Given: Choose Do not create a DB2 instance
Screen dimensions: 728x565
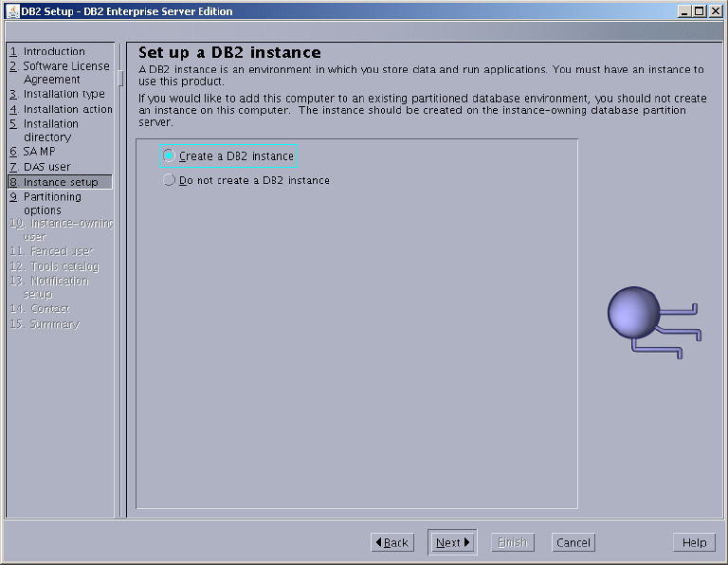Looking at the screenshot, I should pos(246,180).
